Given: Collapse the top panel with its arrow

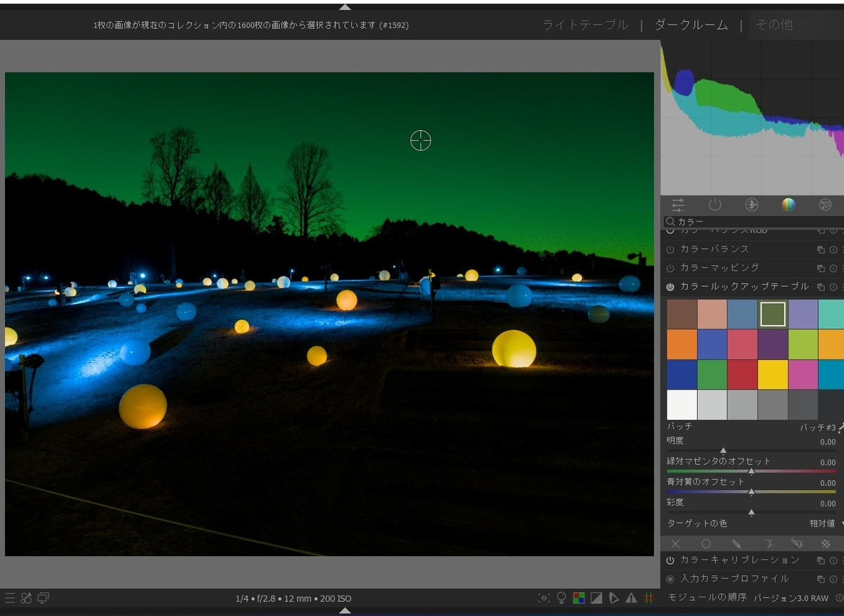Looking at the screenshot, I should [345, 6].
